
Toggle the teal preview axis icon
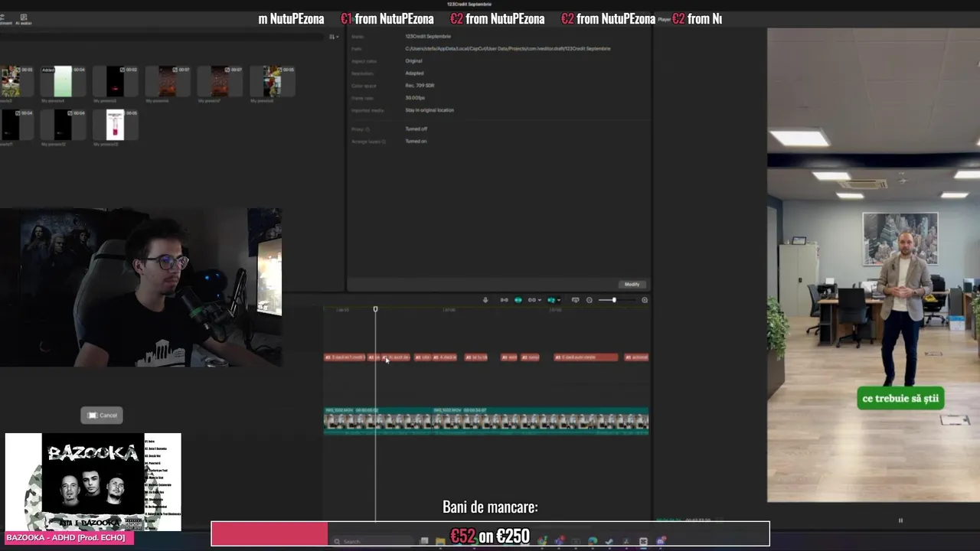tap(551, 300)
